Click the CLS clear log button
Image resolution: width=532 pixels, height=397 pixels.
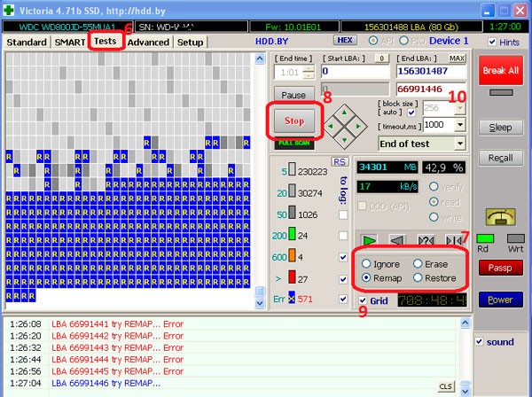click(445, 386)
